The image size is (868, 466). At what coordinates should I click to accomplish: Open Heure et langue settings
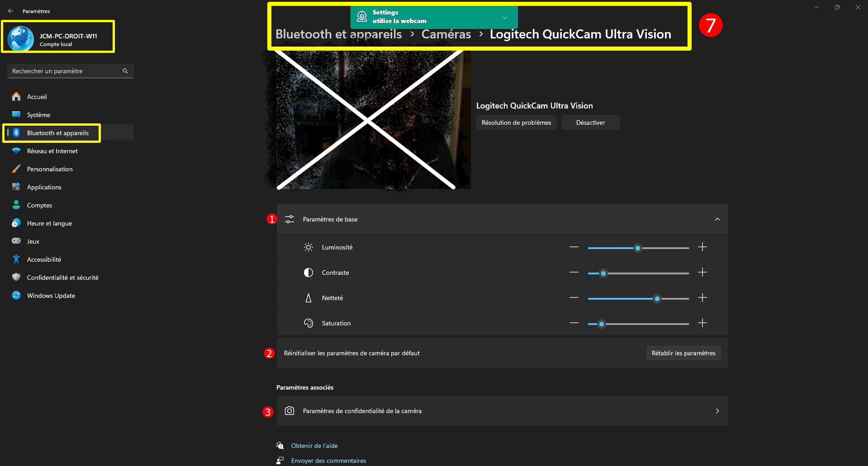coord(71,223)
